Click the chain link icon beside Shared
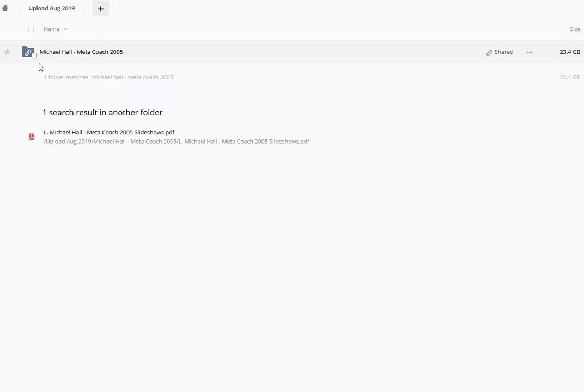The width and height of the screenshot is (584, 392). coord(489,52)
